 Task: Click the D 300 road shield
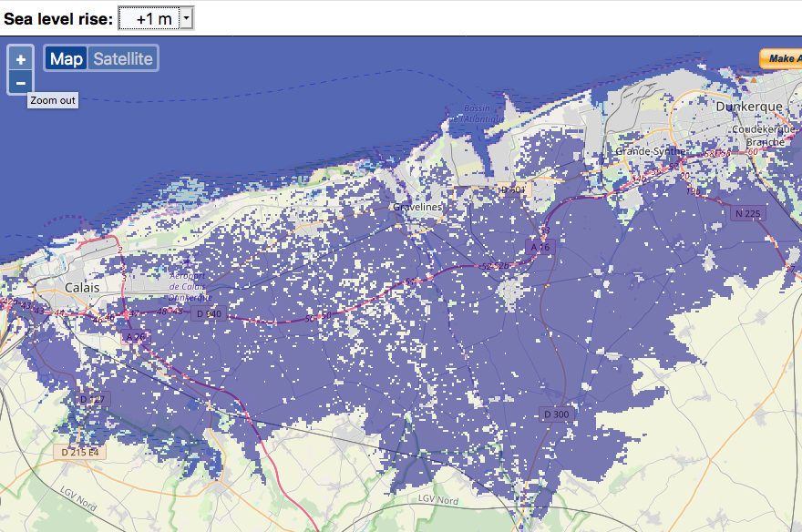(556, 414)
